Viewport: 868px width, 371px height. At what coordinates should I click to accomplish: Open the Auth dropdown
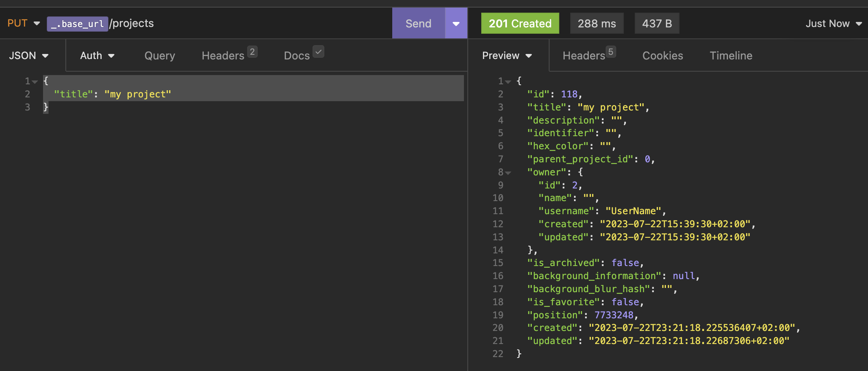point(97,56)
